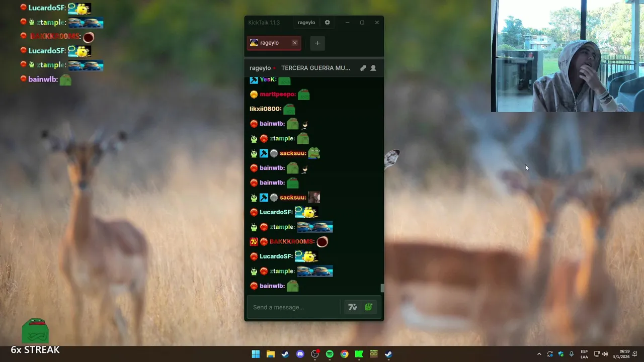Click the TERCERA GUERRA MU... stream title
The image size is (644, 362).
315,68
